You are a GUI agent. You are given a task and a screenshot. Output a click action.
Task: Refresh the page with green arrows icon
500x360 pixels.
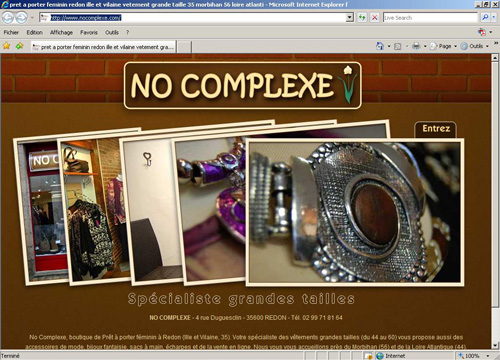click(x=362, y=18)
